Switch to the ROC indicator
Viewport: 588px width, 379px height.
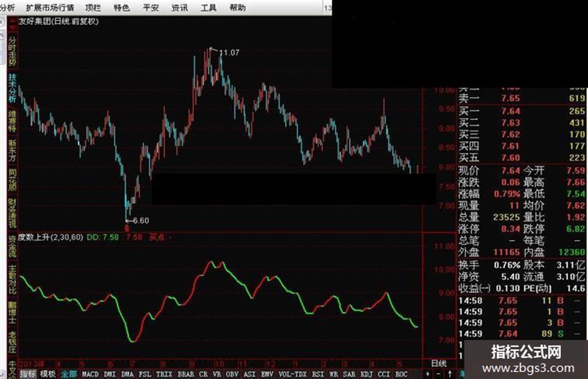click(401, 374)
